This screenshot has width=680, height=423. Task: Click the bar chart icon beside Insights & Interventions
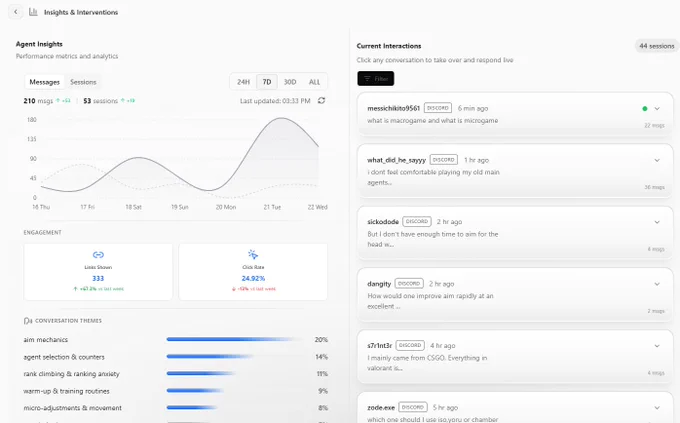tap(33, 12)
